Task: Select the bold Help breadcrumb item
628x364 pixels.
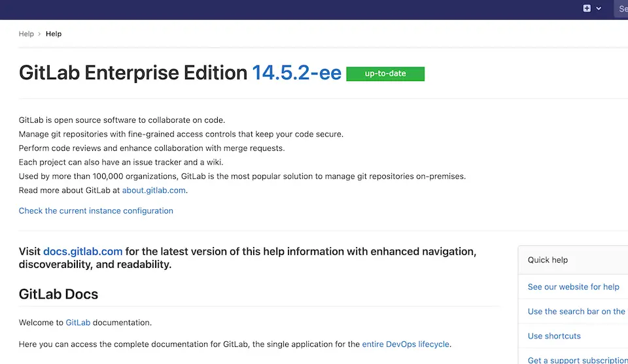Action: (x=54, y=34)
